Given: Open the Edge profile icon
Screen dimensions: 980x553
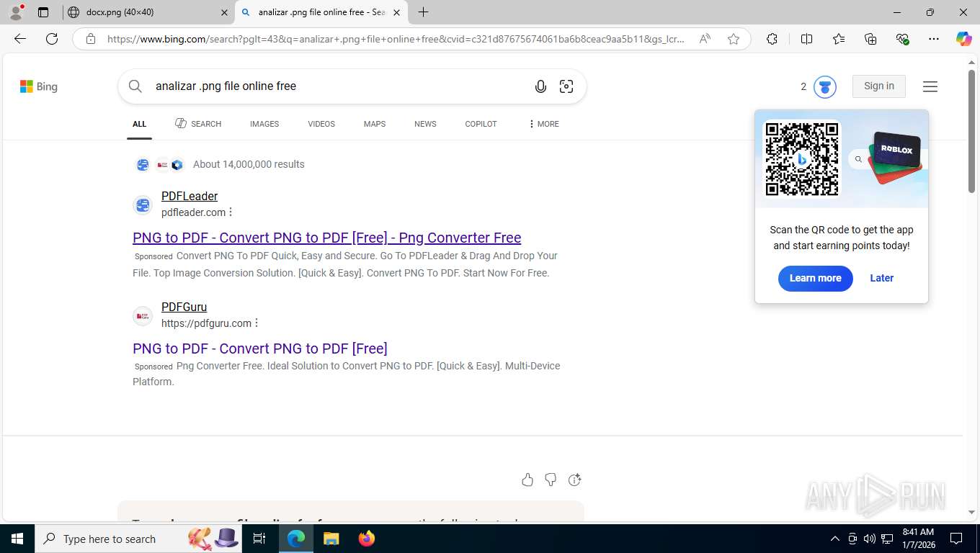Looking at the screenshot, I should pyautogui.click(x=16, y=12).
